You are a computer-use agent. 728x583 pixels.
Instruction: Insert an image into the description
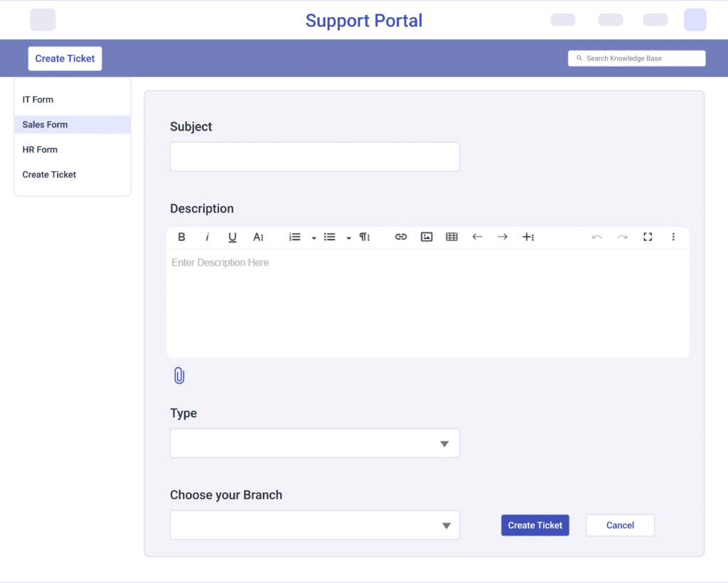click(x=426, y=237)
